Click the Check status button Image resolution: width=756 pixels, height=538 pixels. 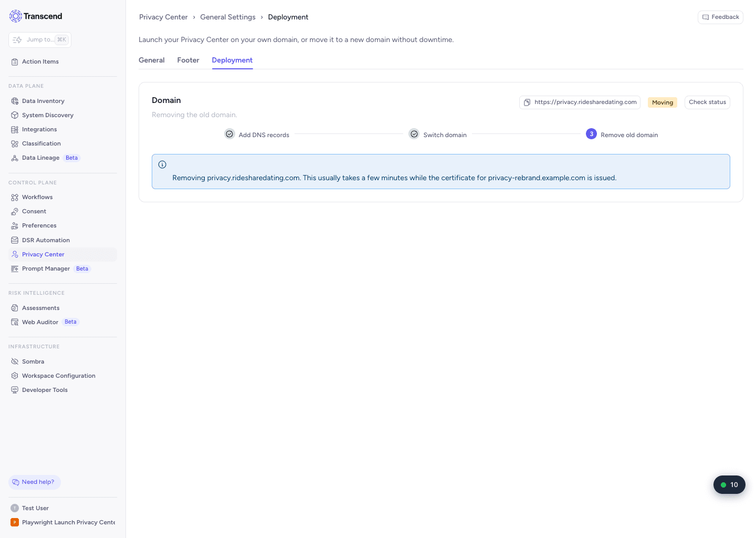(707, 102)
